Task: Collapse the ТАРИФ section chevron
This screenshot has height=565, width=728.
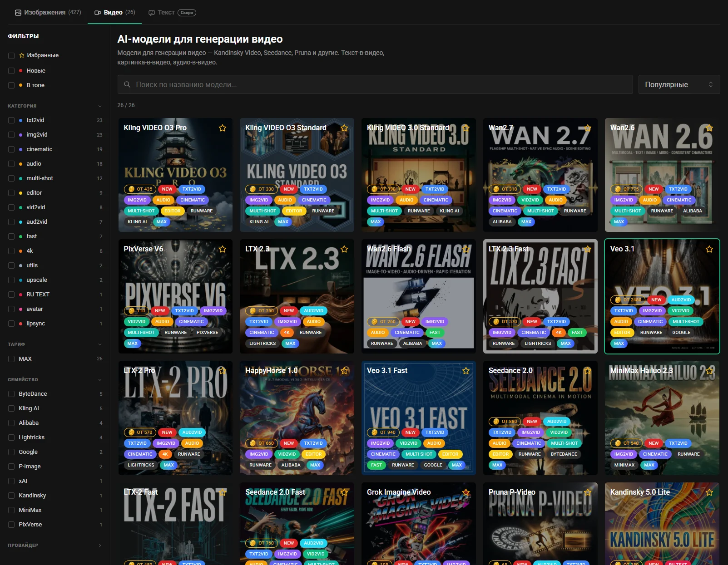Action: pos(100,344)
